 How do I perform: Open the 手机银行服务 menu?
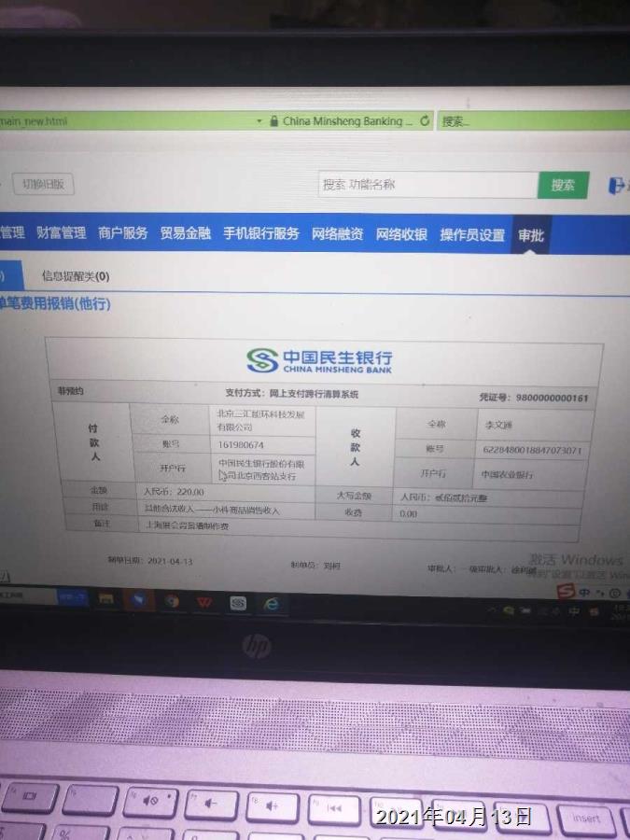click(x=261, y=233)
